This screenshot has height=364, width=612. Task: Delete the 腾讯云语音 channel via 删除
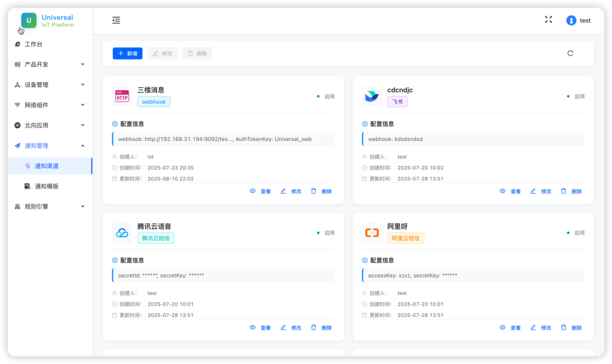pos(321,328)
